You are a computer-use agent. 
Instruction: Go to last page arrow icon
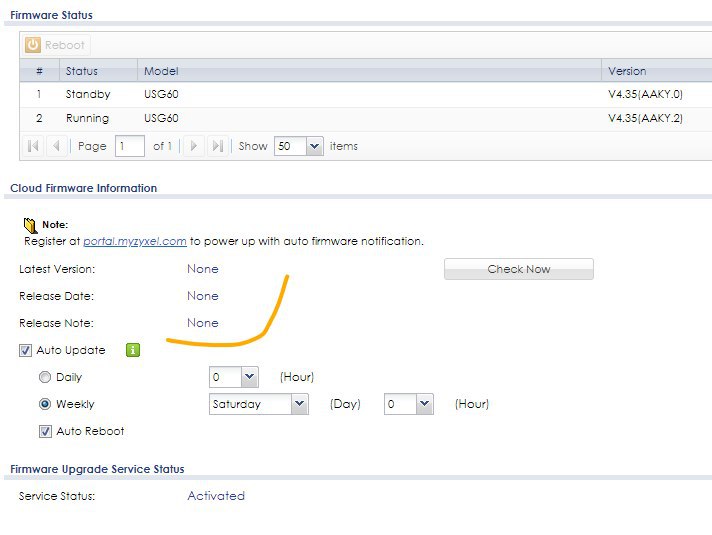pyautogui.click(x=218, y=146)
